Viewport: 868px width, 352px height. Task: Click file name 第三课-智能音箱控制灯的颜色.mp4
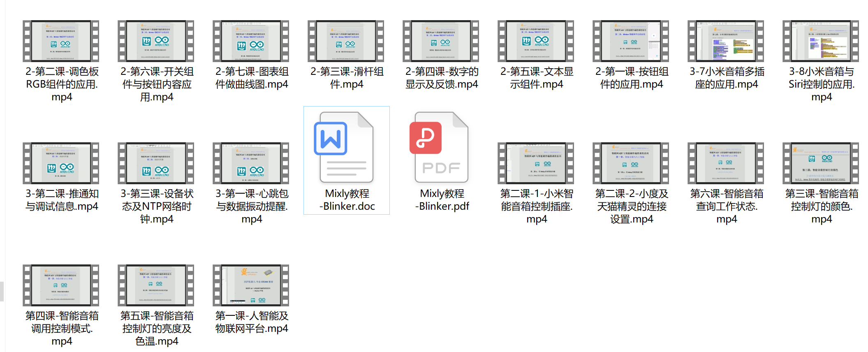[822, 206]
